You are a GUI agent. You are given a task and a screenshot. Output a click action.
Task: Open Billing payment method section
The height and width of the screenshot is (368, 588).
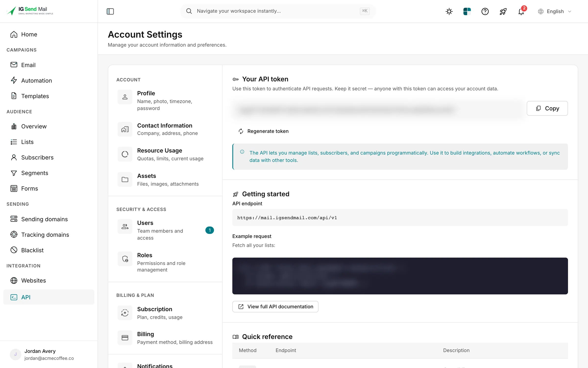click(165, 338)
